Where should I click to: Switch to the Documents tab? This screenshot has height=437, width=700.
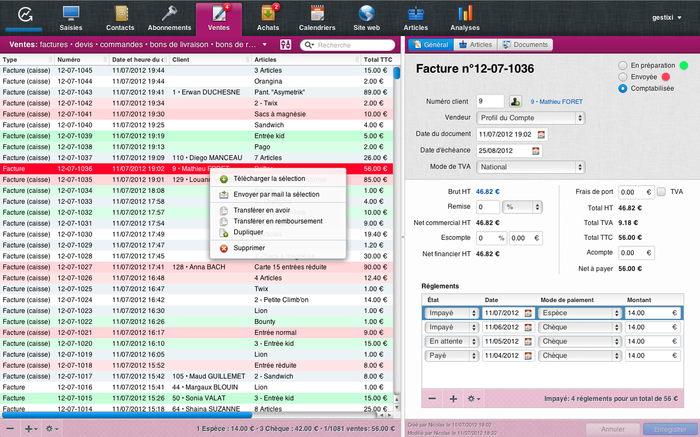point(526,45)
